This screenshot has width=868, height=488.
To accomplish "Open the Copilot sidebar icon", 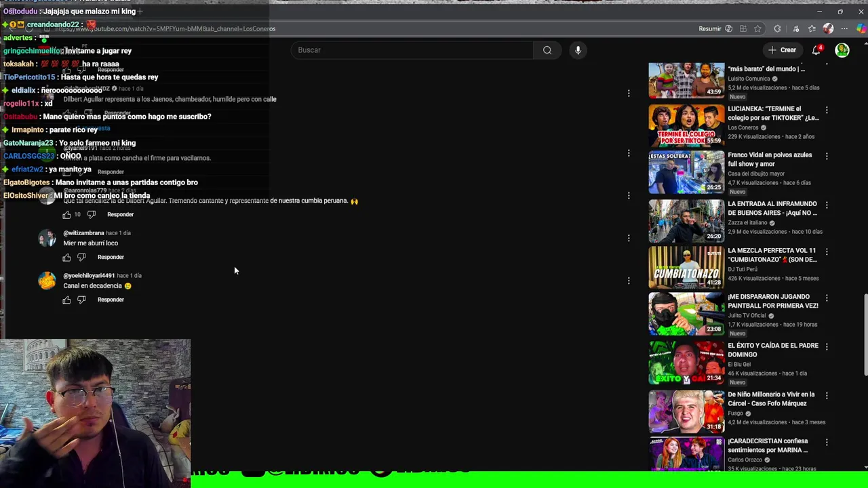I will pyautogui.click(x=862, y=28).
